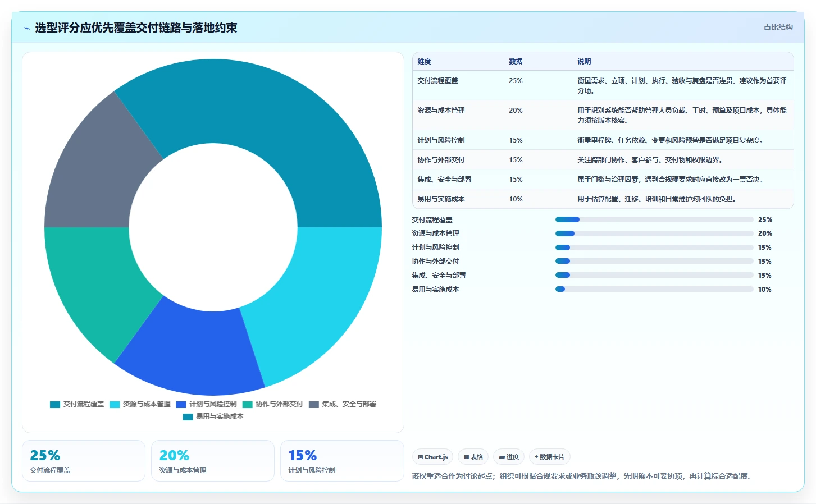Click the 说明 column header
This screenshot has width=816, height=504.
pos(584,62)
